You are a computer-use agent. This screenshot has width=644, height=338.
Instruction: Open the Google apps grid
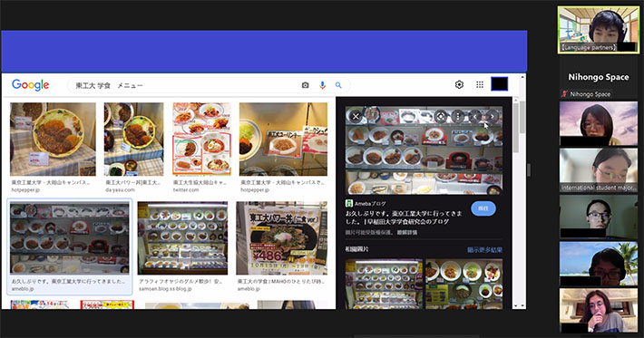479,84
